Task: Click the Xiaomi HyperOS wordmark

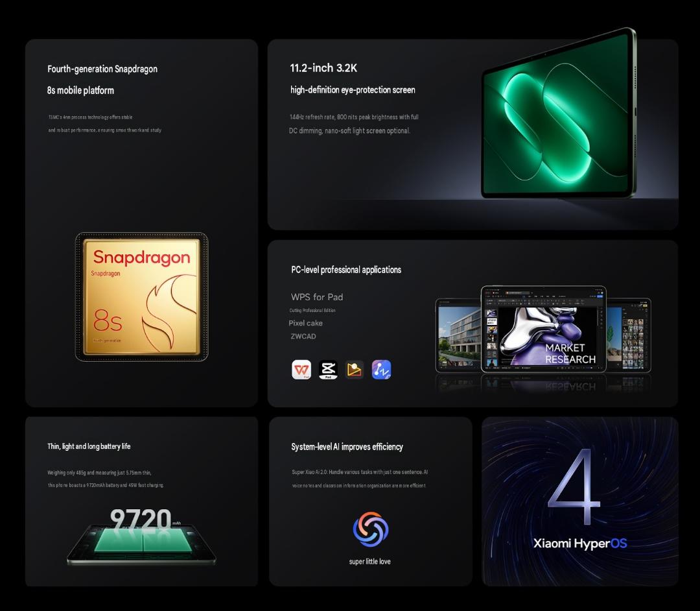Action: [580, 543]
